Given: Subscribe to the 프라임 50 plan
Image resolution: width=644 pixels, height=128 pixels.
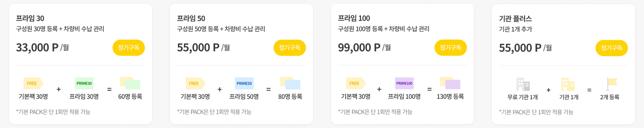Looking at the screenshot, I should click(290, 48).
